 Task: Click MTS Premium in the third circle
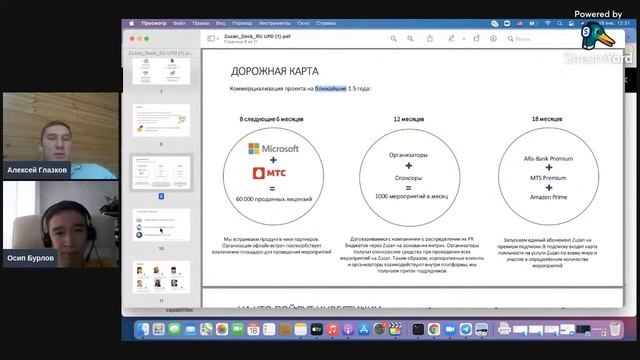[548, 178]
